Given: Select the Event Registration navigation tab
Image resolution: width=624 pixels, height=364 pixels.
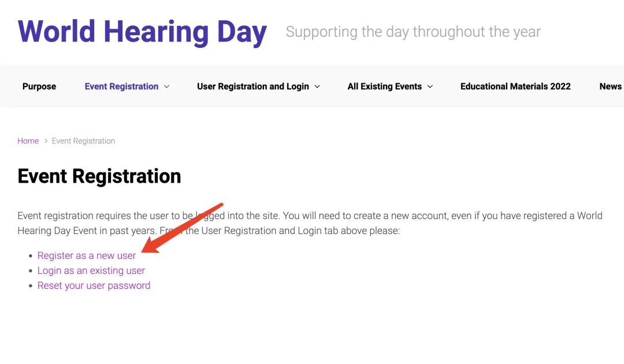Looking at the screenshot, I should click(121, 87).
